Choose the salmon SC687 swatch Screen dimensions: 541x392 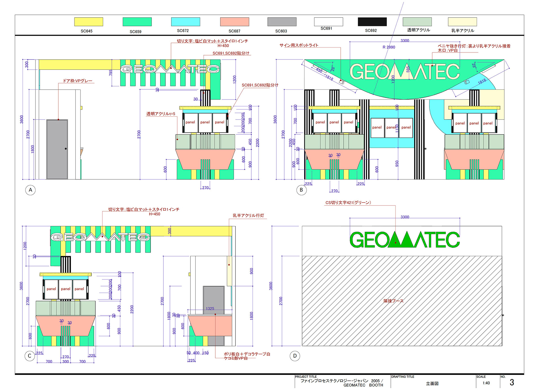234,22
